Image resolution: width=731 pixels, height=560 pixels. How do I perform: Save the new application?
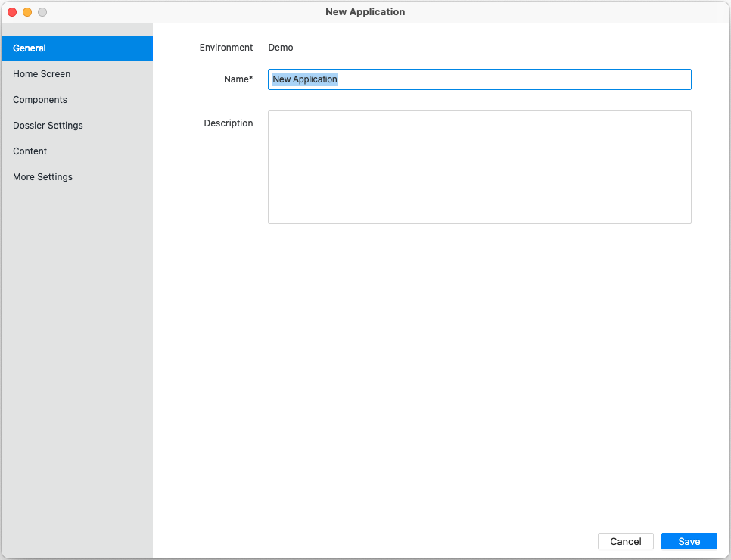pyautogui.click(x=689, y=541)
